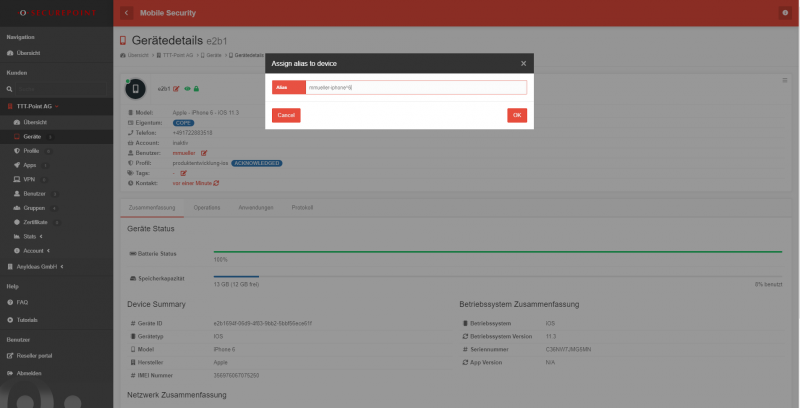The height and width of the screenshot is (408, 800).
Task: Close the Assign alias dialog with X
Action: click(x=523, y=63)
